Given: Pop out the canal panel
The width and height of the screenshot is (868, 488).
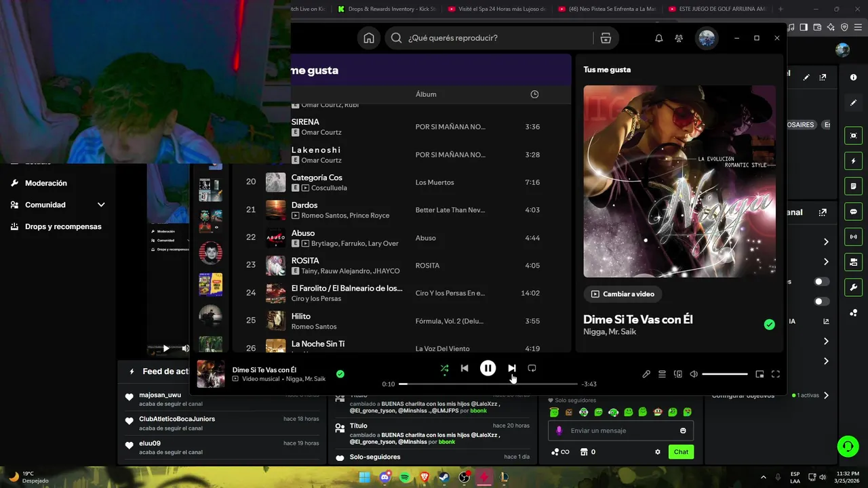Looking at the screenshot, I should 823,212.
